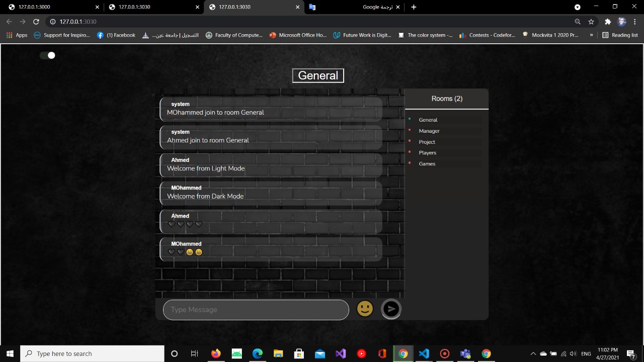Open the (1) Facebook bookmark
The width and height of the screenshot is (644, 362).
(116, 35)
